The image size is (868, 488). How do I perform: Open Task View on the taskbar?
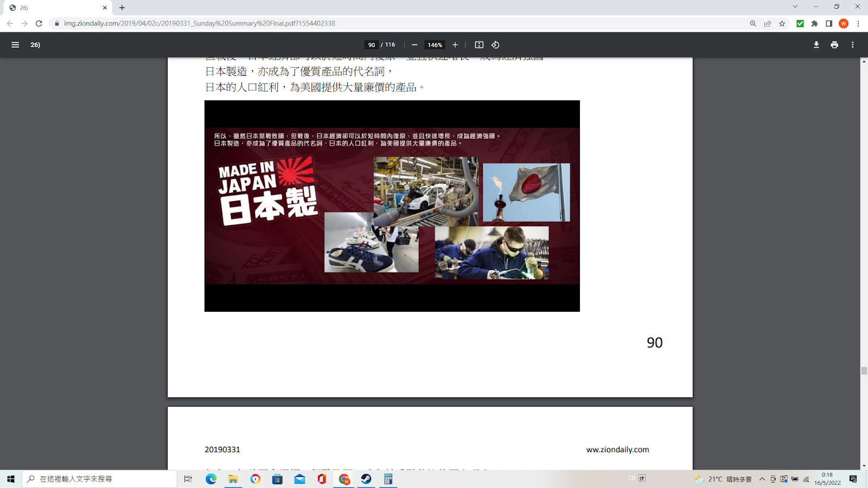point(188,479)
